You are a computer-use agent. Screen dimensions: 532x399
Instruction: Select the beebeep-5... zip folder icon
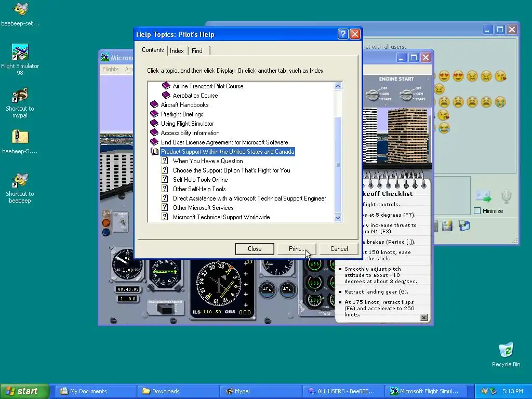(20, 141)
